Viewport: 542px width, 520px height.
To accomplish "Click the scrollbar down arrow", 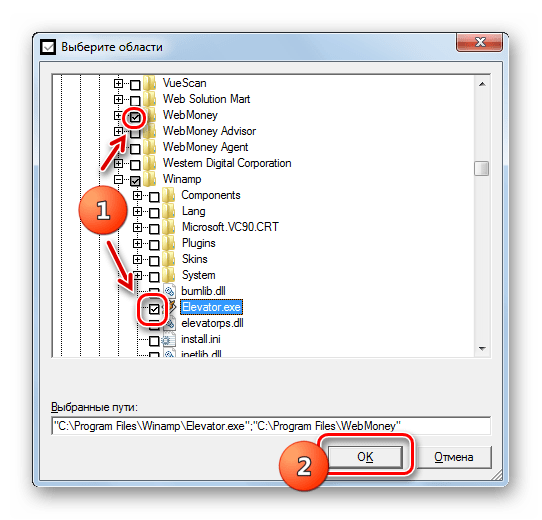I will click(x=482, y=349).
